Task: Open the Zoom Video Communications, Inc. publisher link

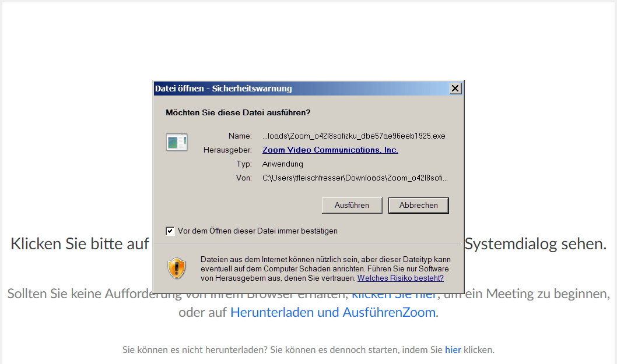Action: [x=330, y=150]
